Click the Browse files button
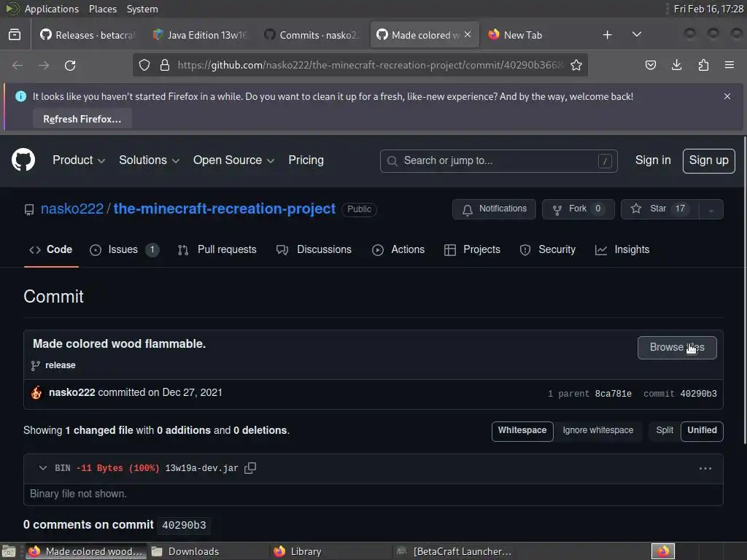Viewport: 747px width, 560px height. (x=677, y=348)
